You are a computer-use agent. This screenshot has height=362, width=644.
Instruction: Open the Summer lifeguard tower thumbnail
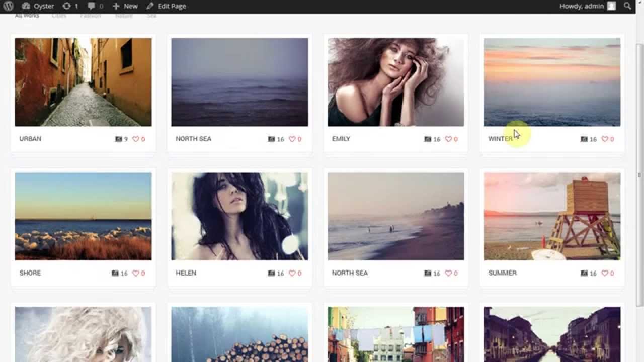point(552,216)
